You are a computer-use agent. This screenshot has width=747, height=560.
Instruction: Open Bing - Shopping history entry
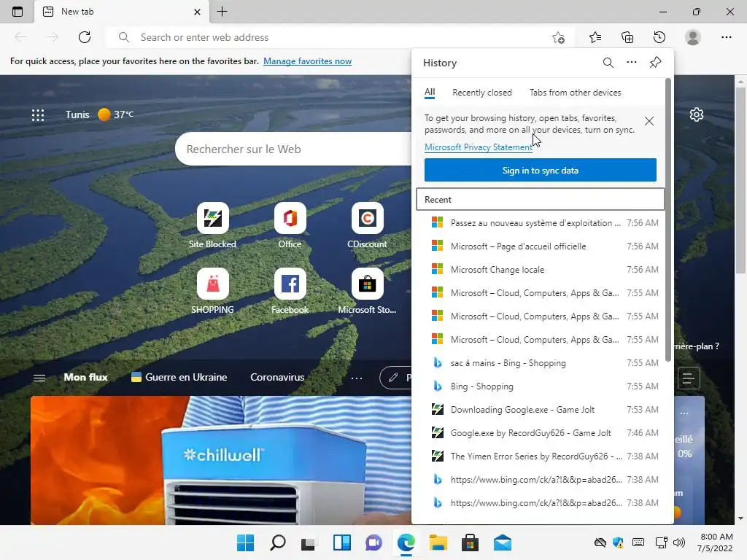541,386
